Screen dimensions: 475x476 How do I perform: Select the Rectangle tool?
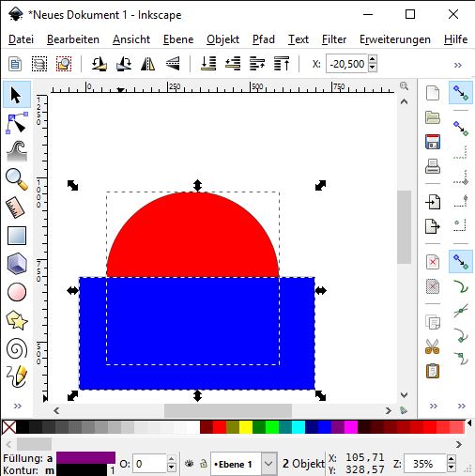point(17,236)
